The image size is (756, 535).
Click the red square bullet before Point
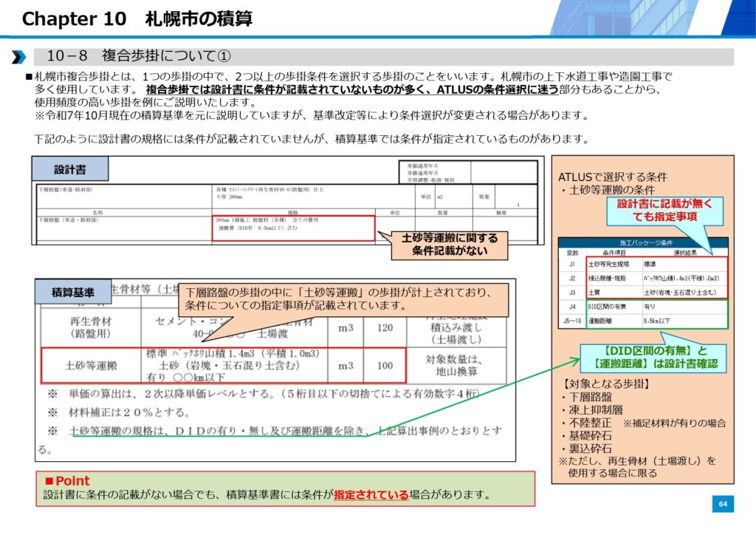49,481
